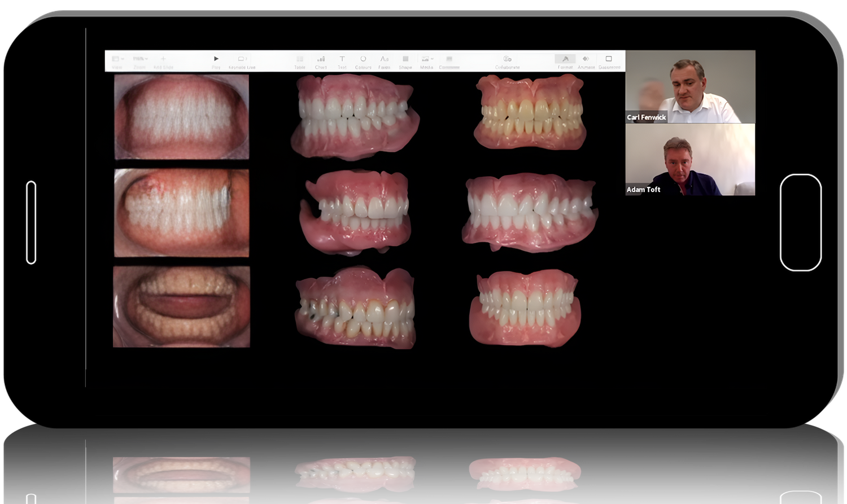The width and height of the screenshot is (847, 504).
Task: Click the Add Slide plus icon
Action: tap(163, 59)
